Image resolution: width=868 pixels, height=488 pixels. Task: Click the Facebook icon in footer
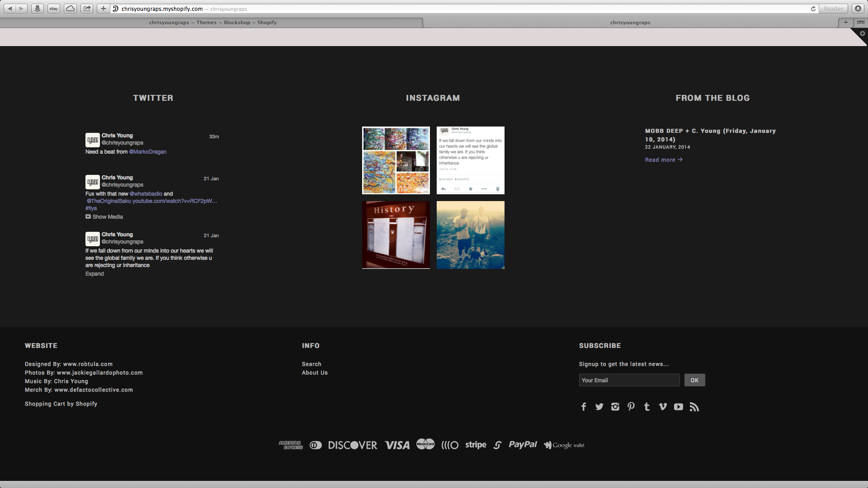(x=584, y=407)
